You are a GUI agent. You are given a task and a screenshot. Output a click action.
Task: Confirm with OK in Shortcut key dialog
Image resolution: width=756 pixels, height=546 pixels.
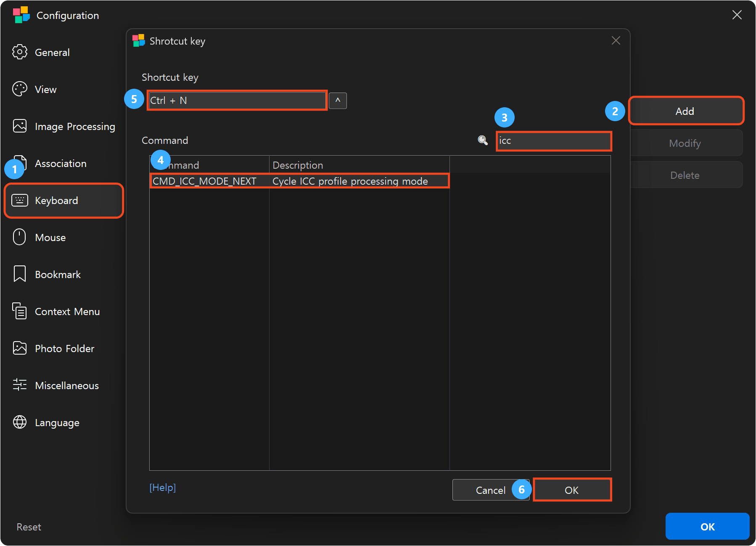pos(572,490)
